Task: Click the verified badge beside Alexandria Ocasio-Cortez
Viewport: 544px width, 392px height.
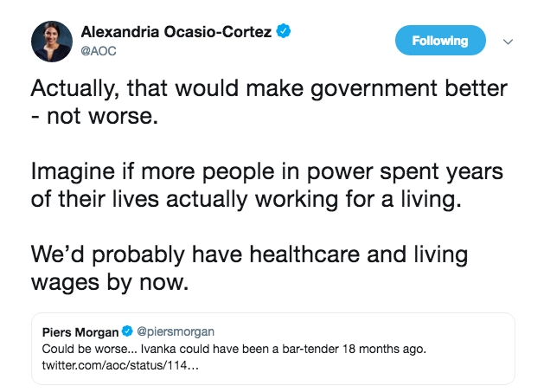Action: tap(283, 33)
